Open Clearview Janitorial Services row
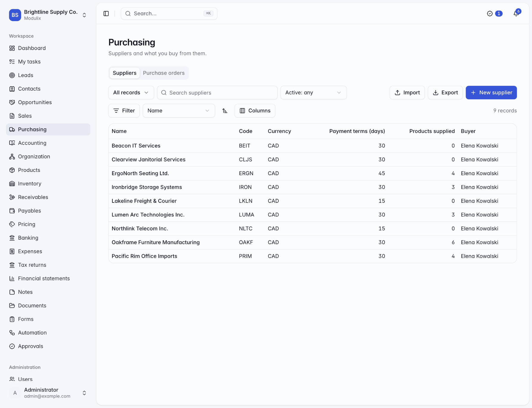The height and width of the screenshot is (408, 532). pos(312,159)
